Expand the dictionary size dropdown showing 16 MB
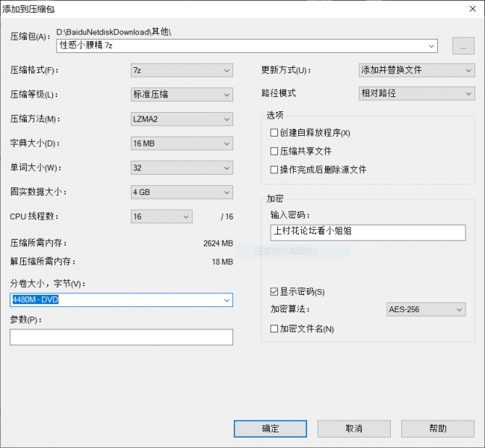The width and height of the screenshot is (485, 448). point(182,143)
